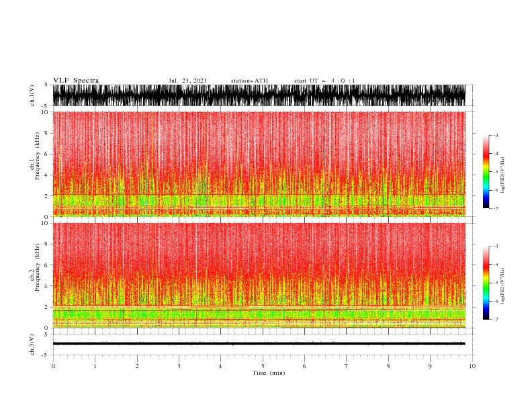Click the 'station=ATH' label

coord(249,81)
